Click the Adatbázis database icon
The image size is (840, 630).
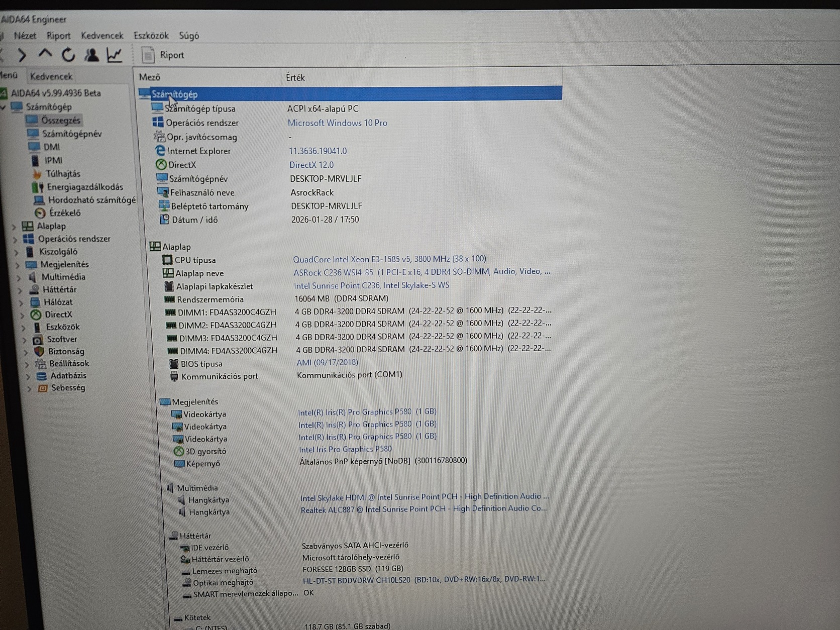coord(41,375)
